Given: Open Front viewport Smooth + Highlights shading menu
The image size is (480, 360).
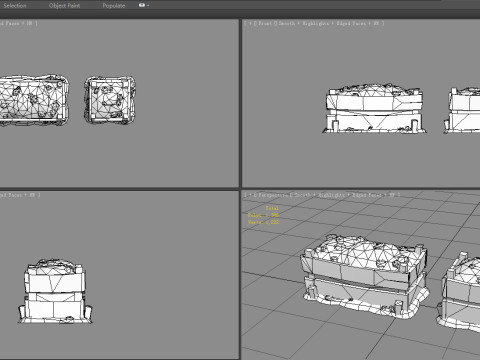Looking at the screenshot, I should tap(304, 23).
